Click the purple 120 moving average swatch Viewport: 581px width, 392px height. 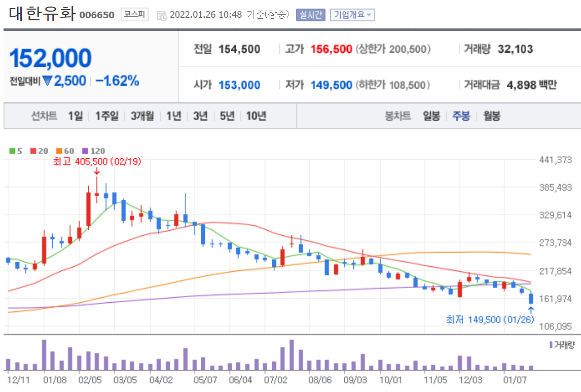click(85, 151)
